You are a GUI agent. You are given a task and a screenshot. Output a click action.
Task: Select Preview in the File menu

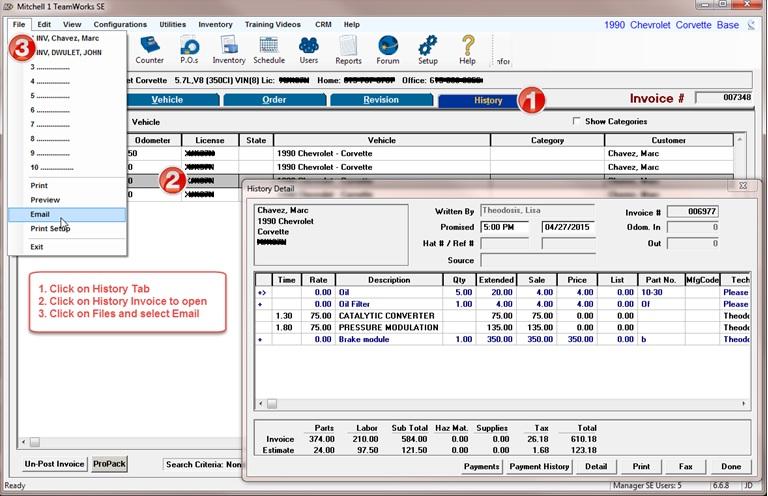tap(67, 200)
